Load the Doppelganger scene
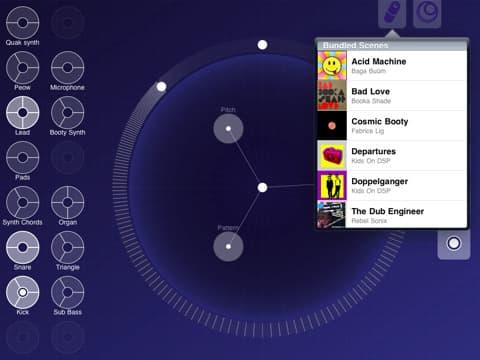Image resolution: width=480 pixels, height=360 pixels. [392, 186]
